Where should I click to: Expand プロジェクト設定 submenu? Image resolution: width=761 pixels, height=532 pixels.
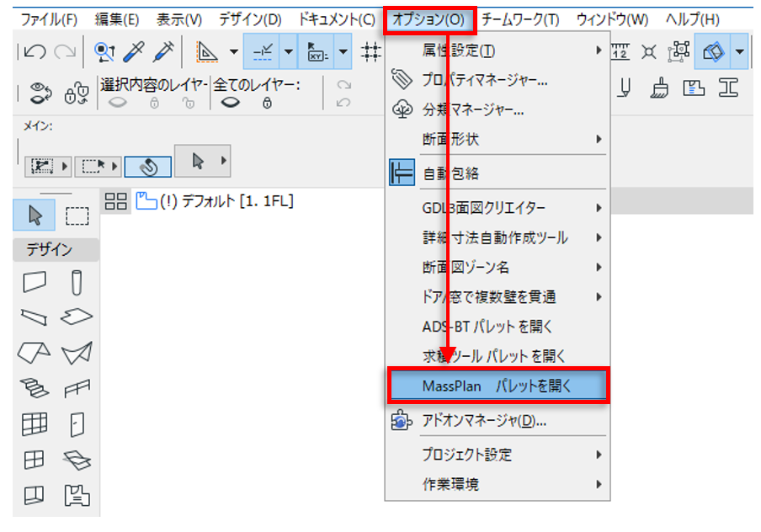[498, 455]
